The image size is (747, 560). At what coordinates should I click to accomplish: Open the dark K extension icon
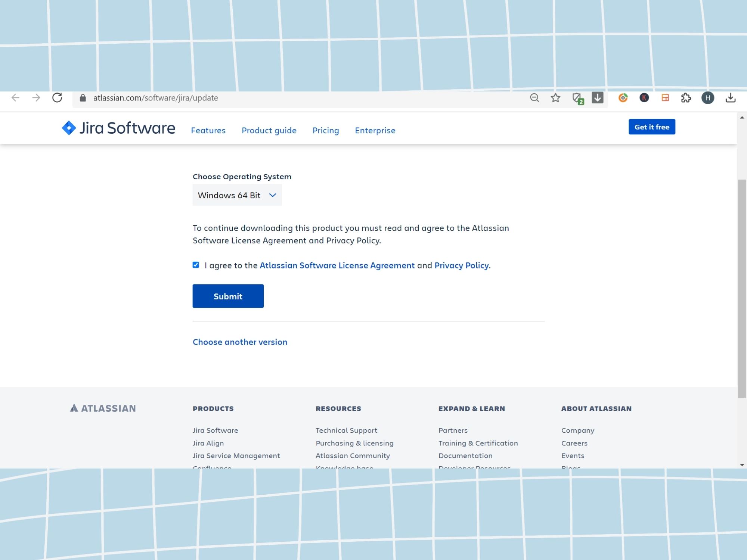point(644,98)
